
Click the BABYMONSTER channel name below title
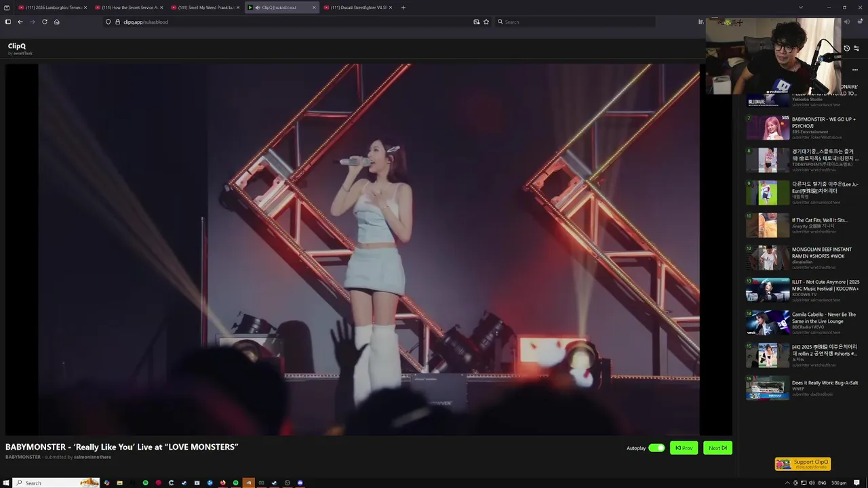point(23,457)
